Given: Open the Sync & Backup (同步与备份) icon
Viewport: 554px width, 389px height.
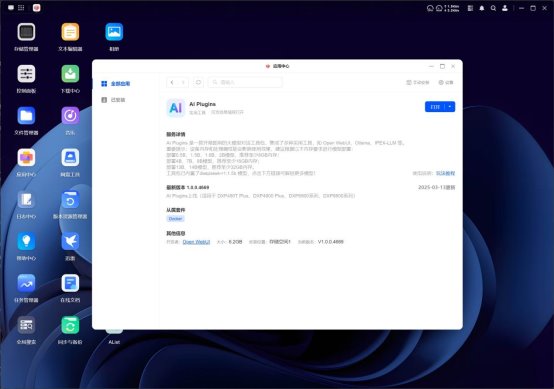Looking at the screenshot, I should click(x=70, y=325).
